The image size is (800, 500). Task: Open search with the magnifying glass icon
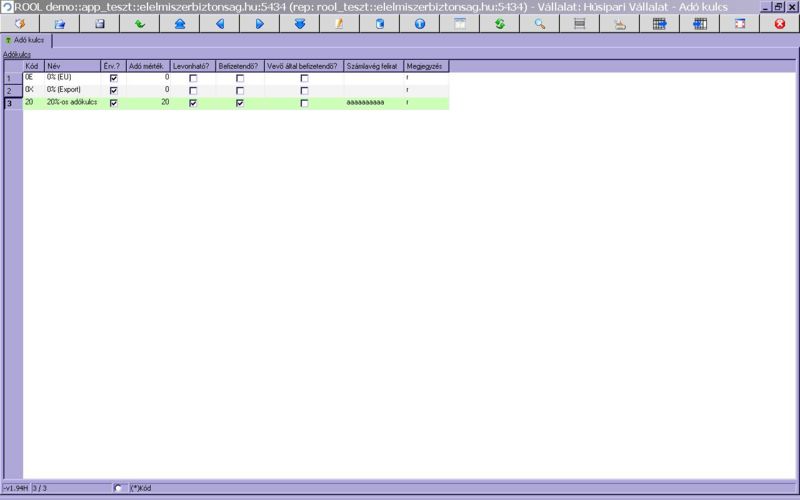coord(539,23)
